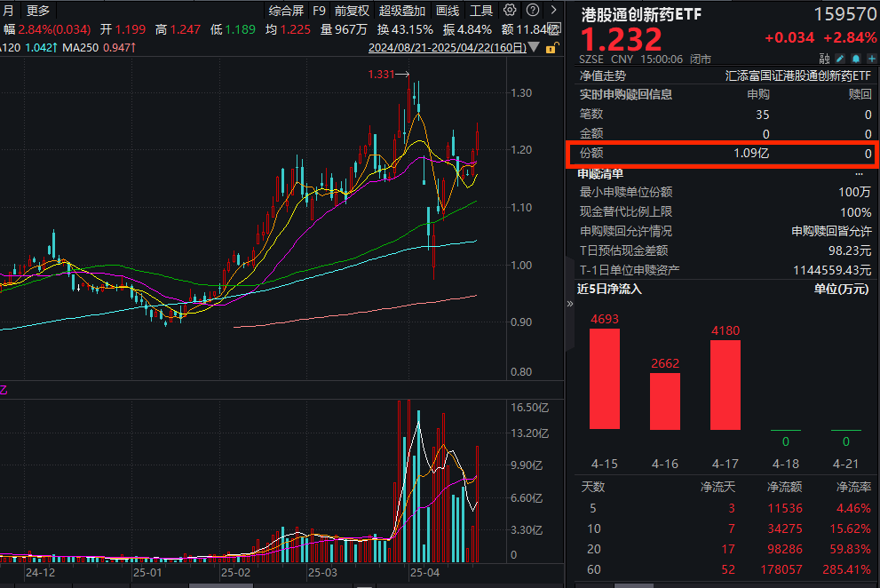Click the pencil edit icon beside 融
Image resolution: width=880 pixels, height=588 pixels.
(x=838, y=59)
